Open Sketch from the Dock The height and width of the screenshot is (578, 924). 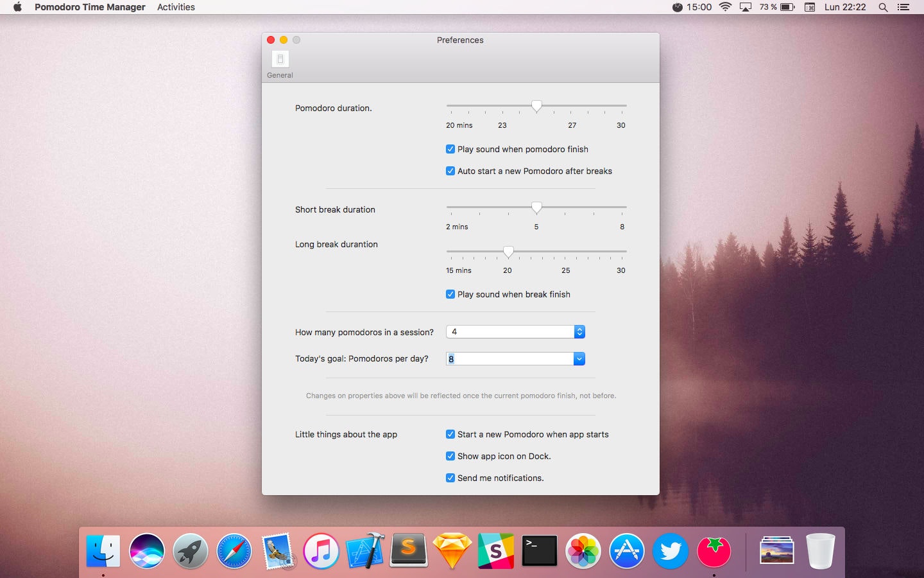[x=452, y=551]
